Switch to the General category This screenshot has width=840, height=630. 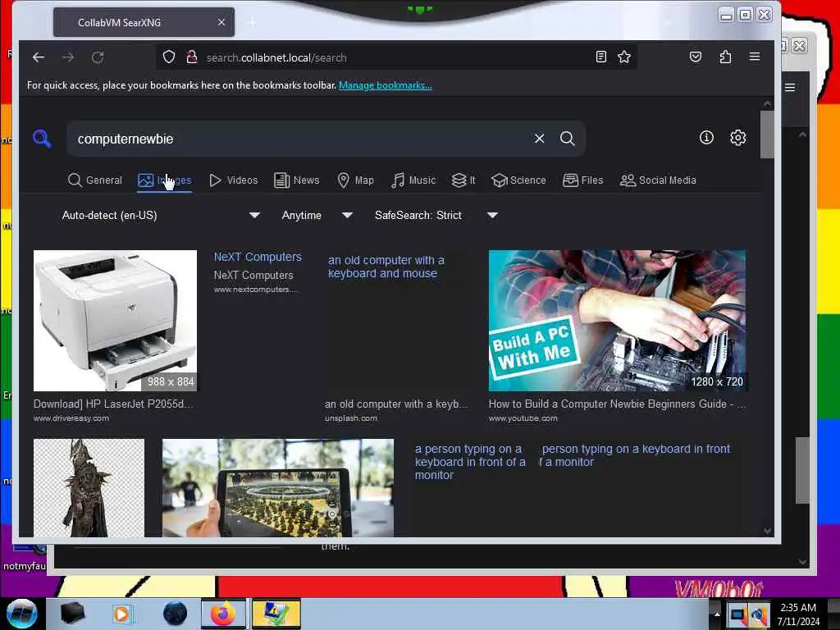coord(95,180)
